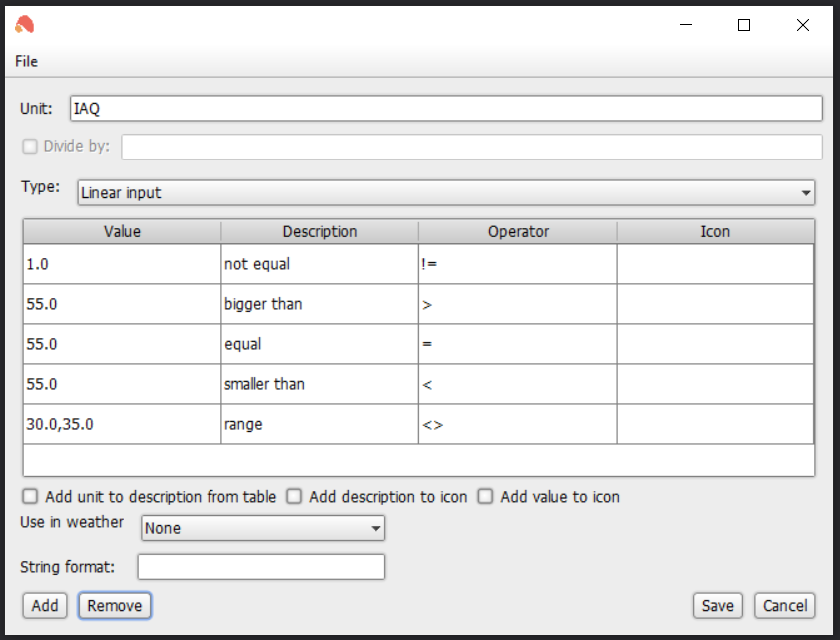This screenshot has height=640, width=840.
Task: Click the 'bigger than' description cell
Action: (x=319, y=304)
